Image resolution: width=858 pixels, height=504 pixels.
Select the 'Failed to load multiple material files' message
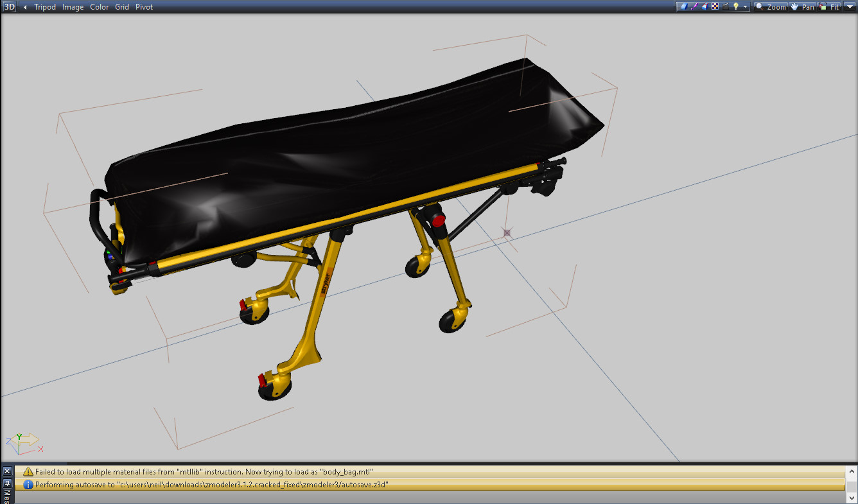pyautogui.click(x=429, y=472)
